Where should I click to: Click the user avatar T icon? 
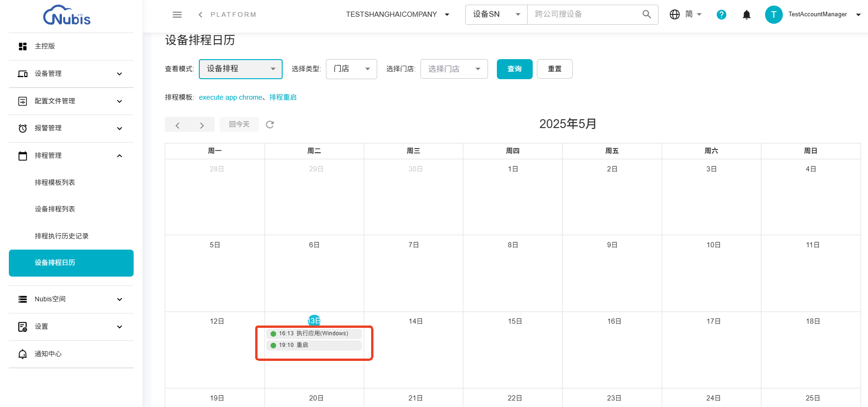click(x=773, y=14)
